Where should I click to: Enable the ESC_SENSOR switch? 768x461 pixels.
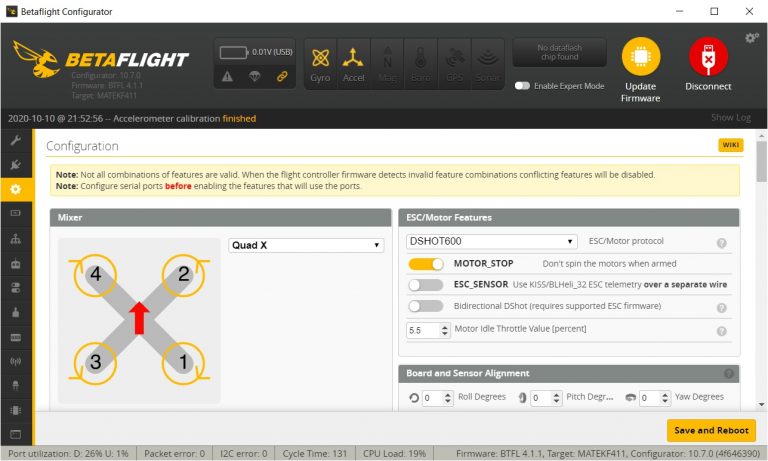point(426,285)
